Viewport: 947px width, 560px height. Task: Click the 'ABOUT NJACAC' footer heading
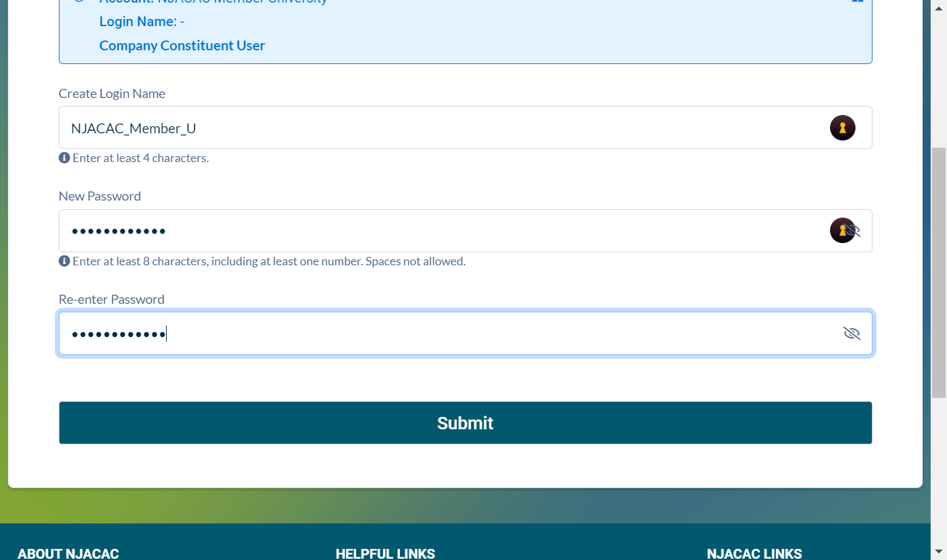pos(68,553)
